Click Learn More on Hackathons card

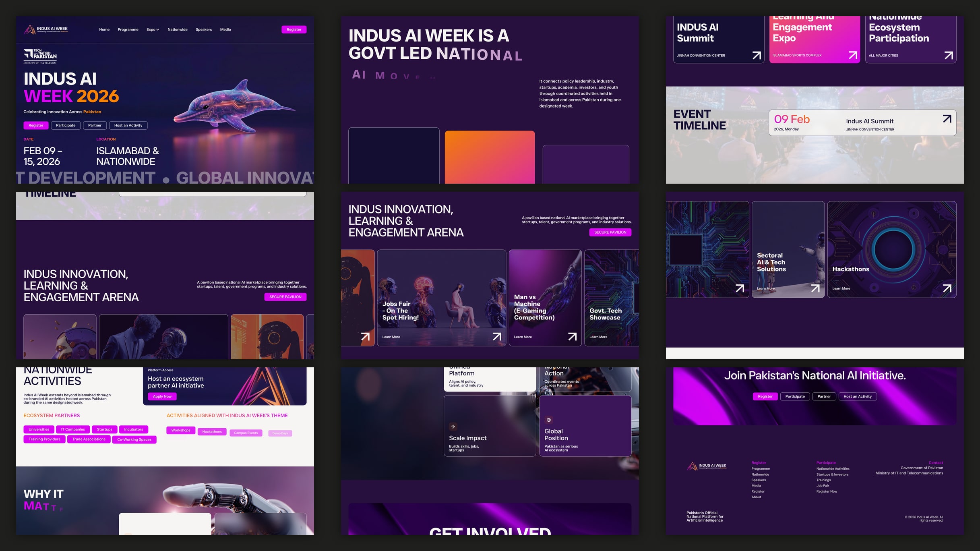pos(841,288)
